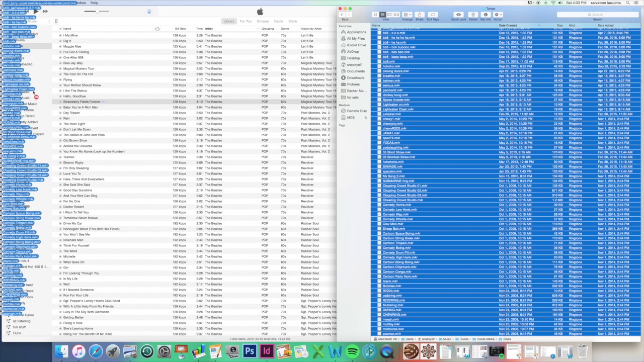This screenshot has width=644, height=362.
Task: Uncheck the Blue Jay Way checkbox
Action: click(60, 63)
